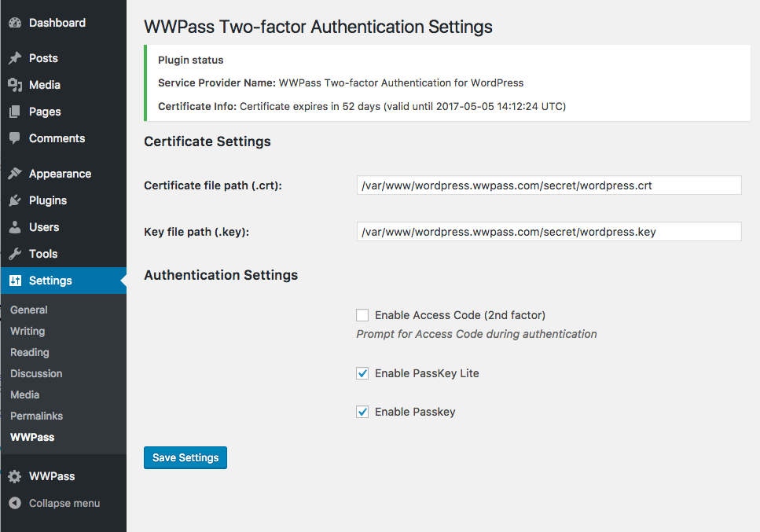Viewport: 760px width, 532px height.
Task: Click the Certificate Settings heading
Action: tap(207, 141)
